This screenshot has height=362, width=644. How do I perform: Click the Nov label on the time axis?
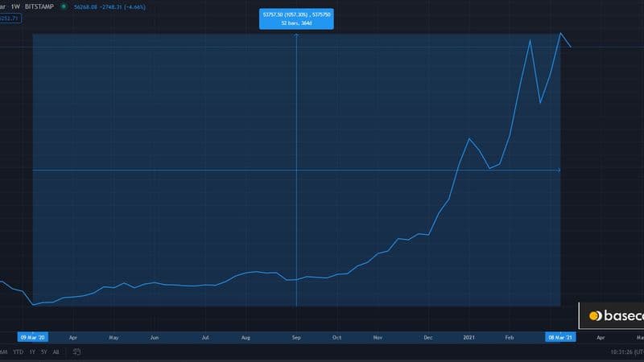[x=378, y=337]
